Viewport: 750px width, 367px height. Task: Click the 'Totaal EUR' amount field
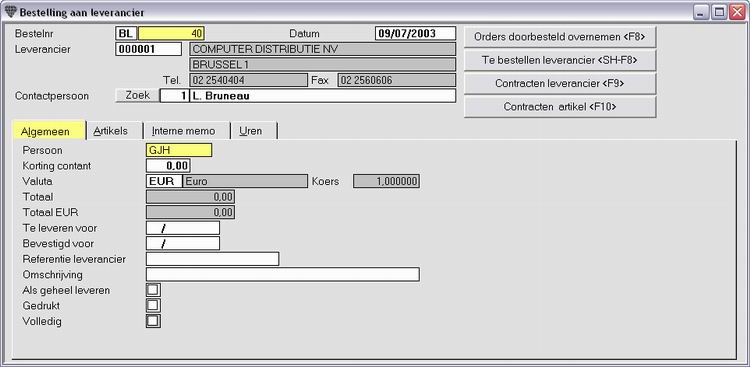click(x=190, y=212)
